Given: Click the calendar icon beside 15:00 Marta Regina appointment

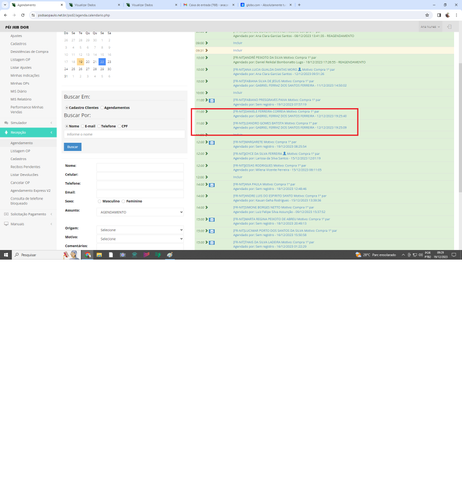Looking at the screenshot, I should point(212,220).
